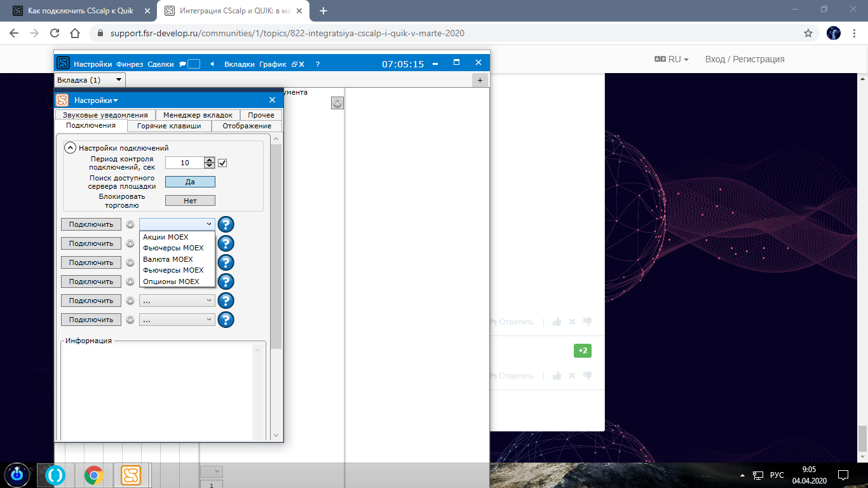This screenshot has width=868, height=488.
Task: Show hidden system tray icons
Action: coord(742,475)
